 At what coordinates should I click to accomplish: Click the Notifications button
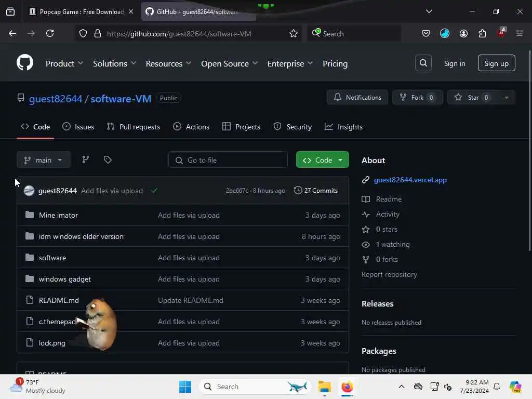(x=357, y=97)
